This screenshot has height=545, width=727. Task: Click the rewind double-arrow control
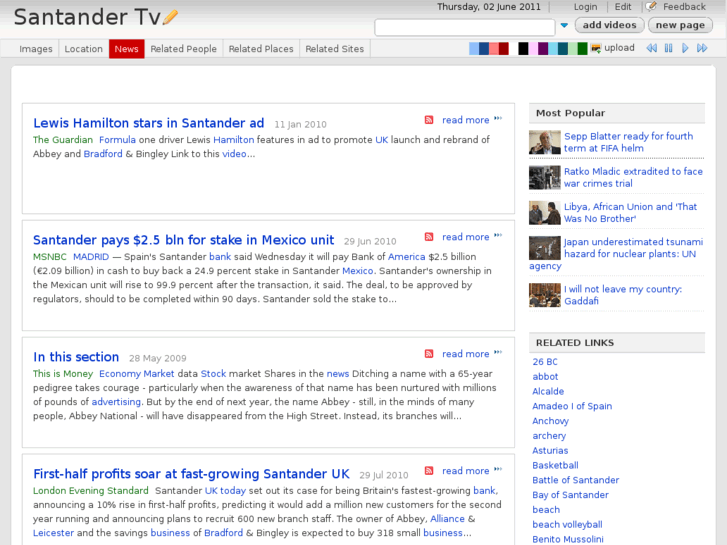point(651,48)
